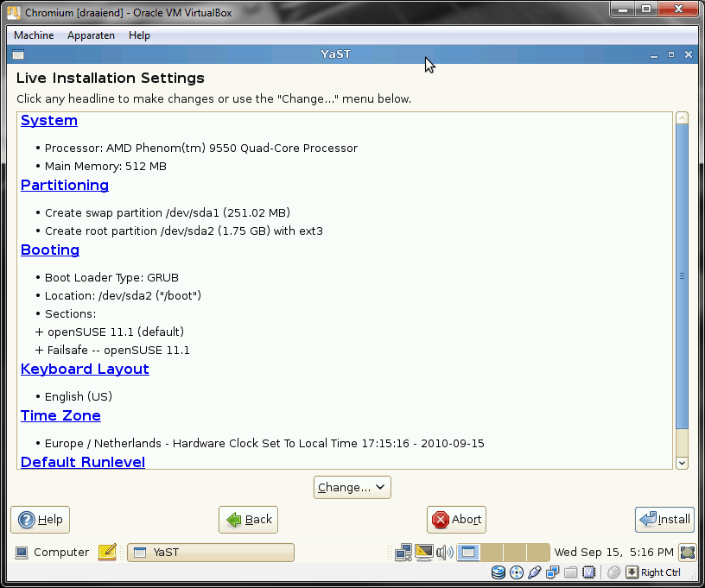Open the note-taking pencil icon on panel
The width and height of the screenshot is (705, 588).
107,552
